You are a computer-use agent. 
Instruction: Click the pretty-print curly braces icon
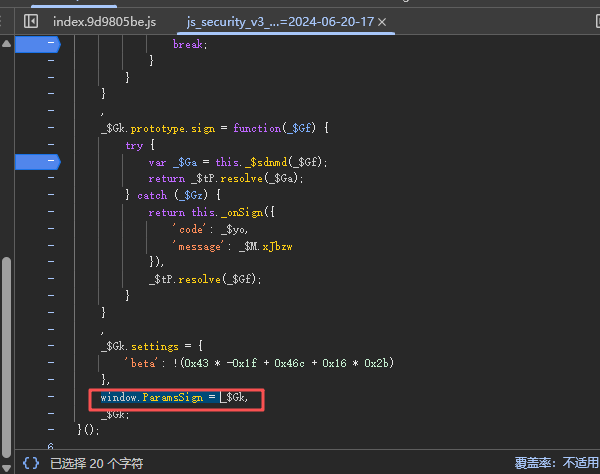[31, 463]
